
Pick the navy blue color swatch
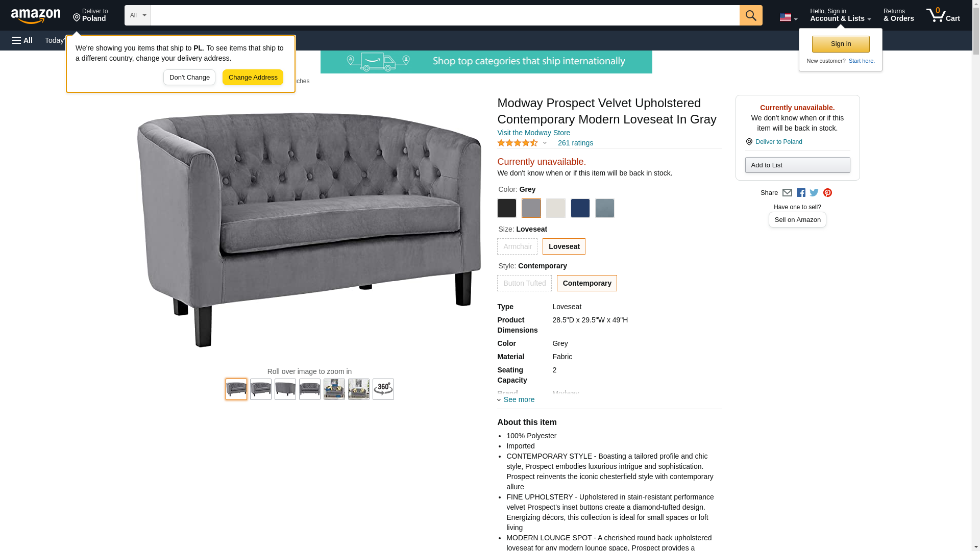tap(580, 208)
